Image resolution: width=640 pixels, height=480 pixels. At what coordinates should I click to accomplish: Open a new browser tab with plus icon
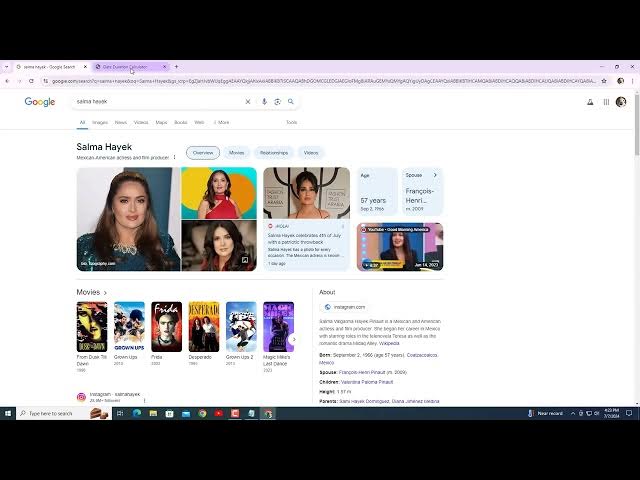coord(176,67)
